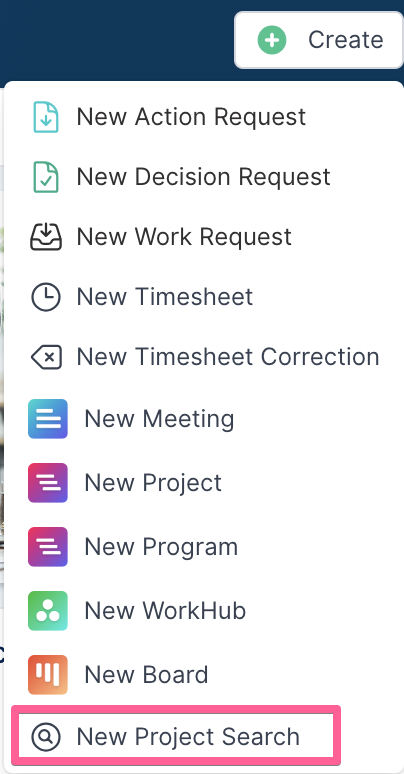The image size is (404, 774).
Task: Click the New Action Request document icon
Action: tap(46, 117)
